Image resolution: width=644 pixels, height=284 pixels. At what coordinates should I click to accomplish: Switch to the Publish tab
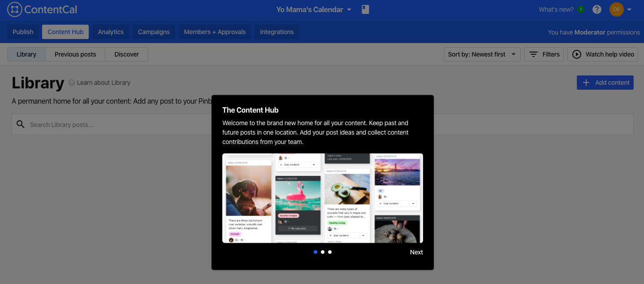pyautogui.click(x=22, y=32)
